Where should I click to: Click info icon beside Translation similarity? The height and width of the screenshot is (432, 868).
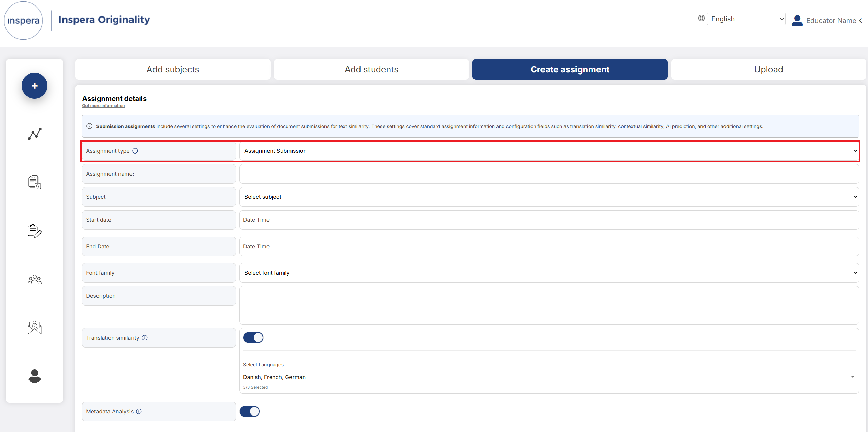pyautogui.click(x=145, y=338)
